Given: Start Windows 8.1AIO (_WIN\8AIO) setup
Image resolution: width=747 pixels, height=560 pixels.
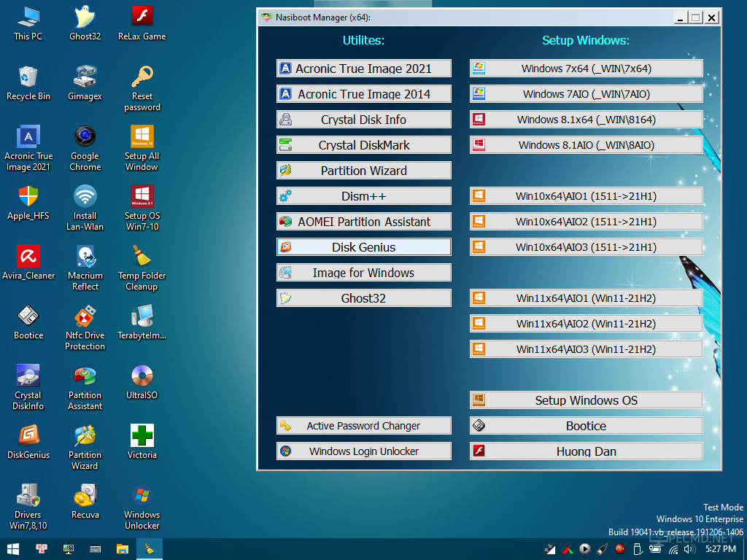Looking at the screenshot, I should pyautogui.click(x=586, y=145).
